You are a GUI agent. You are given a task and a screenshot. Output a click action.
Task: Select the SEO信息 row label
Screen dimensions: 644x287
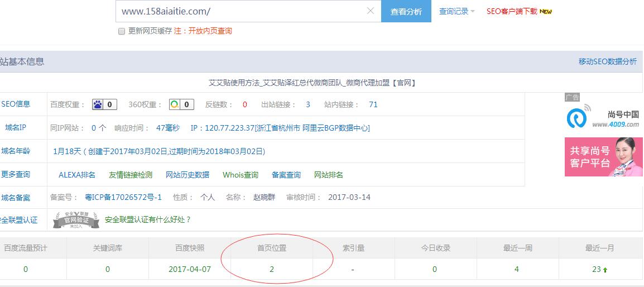16,104
